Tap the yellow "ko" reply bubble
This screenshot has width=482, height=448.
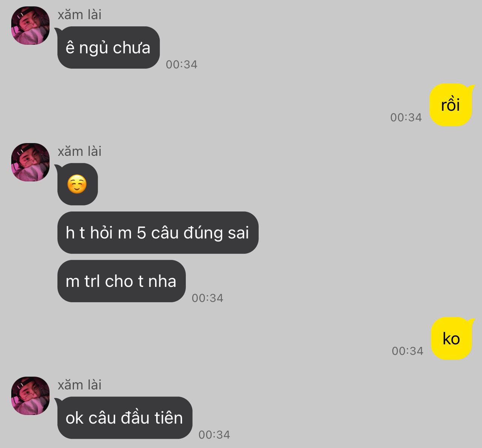451,339
